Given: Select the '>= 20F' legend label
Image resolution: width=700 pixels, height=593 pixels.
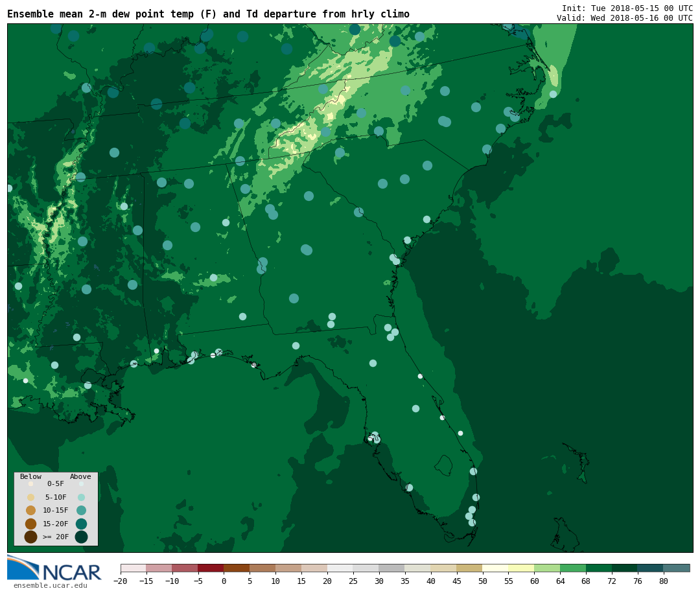Looking at the screenshot, I should click(56, 537).
